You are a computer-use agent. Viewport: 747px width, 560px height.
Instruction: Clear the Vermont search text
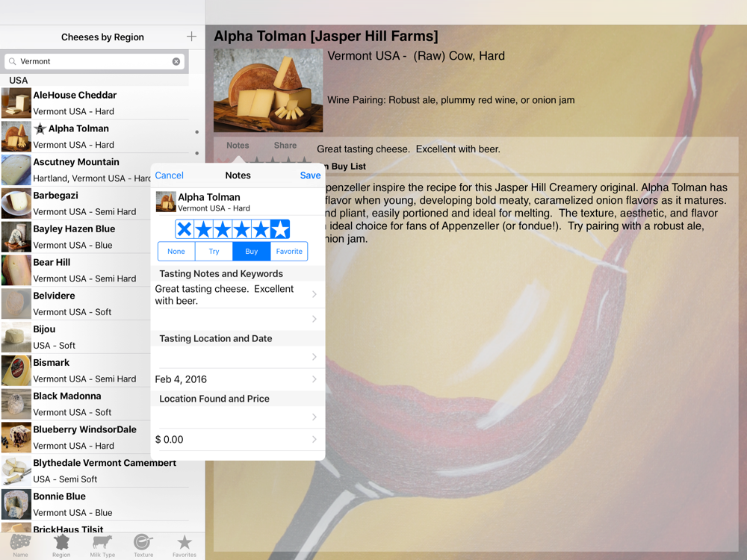176,61
